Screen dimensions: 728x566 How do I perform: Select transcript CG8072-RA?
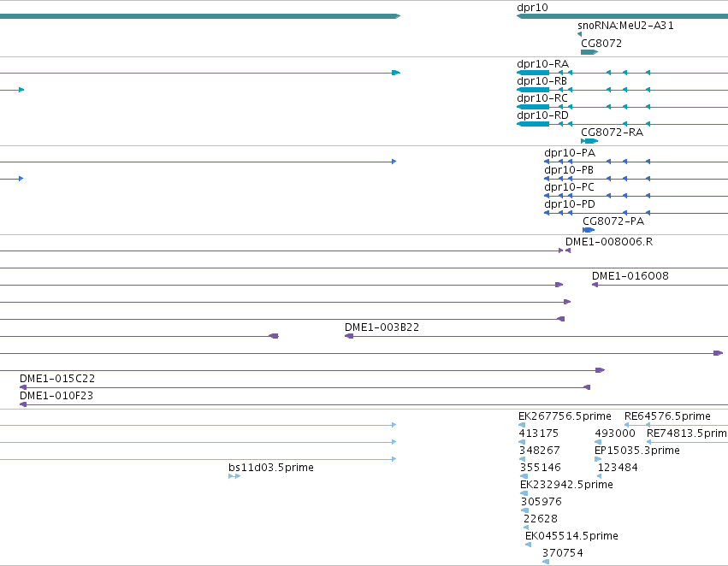coord(589,141)
